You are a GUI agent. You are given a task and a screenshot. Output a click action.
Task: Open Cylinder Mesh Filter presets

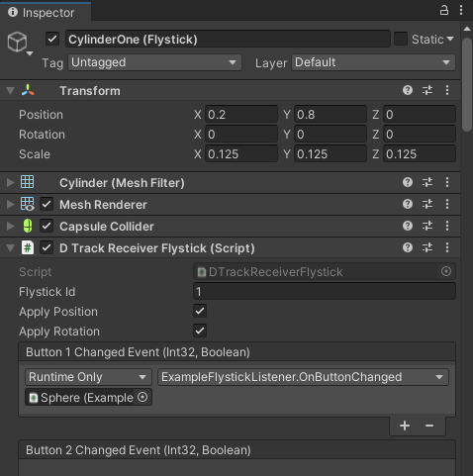coord(427,182)
